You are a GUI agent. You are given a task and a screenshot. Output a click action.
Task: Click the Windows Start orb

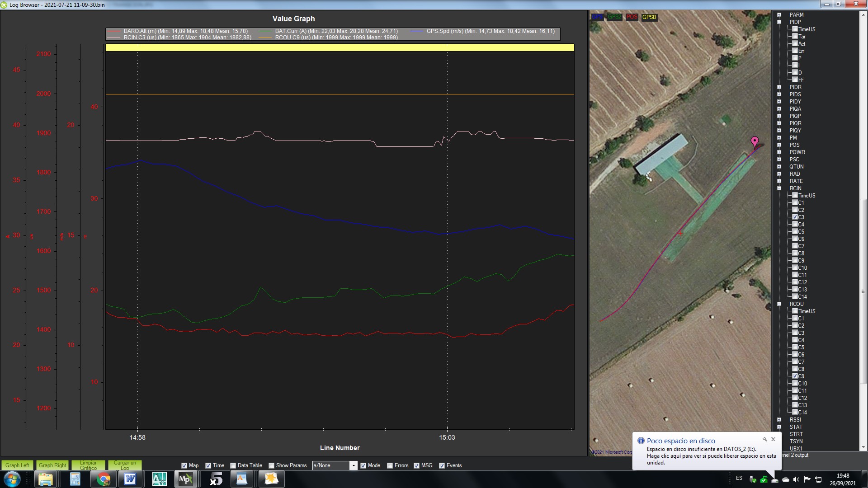coord(12,479)
